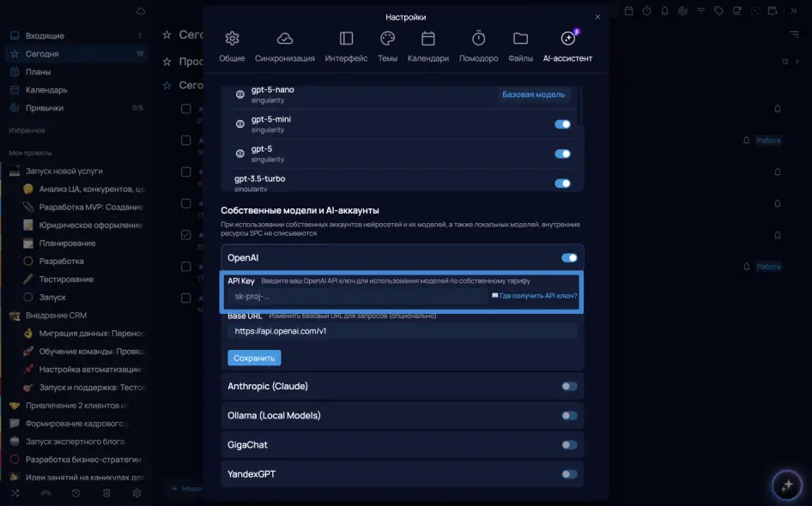Turn off the gpt-5-mini model toggle
The height and width of the screenshot is (506, 812).
pos(562,124)
